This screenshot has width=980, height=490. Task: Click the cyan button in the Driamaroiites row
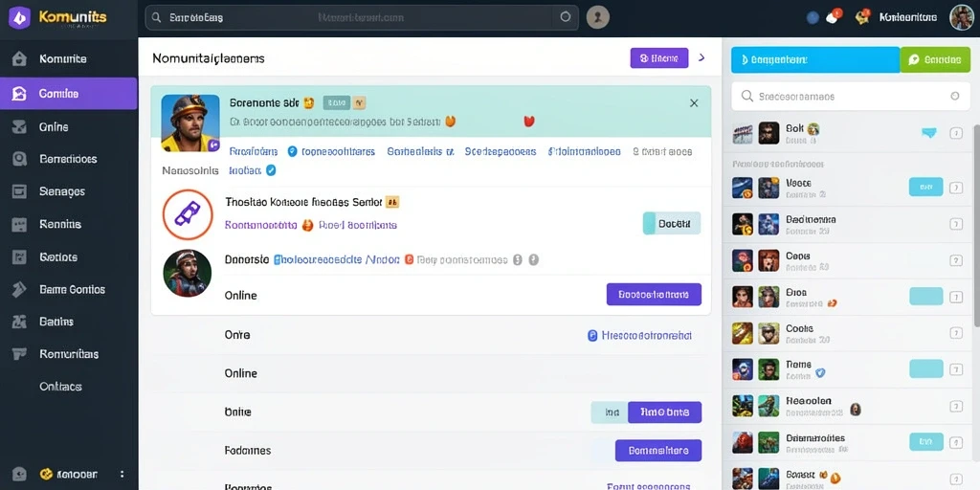(x=925, y=442)
